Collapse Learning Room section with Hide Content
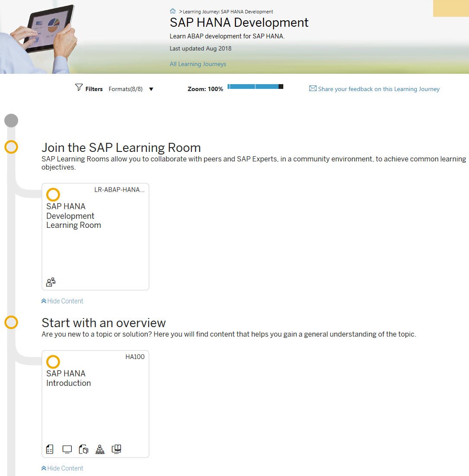The width and height of the screenshot is (469, 476). (62, 301)
